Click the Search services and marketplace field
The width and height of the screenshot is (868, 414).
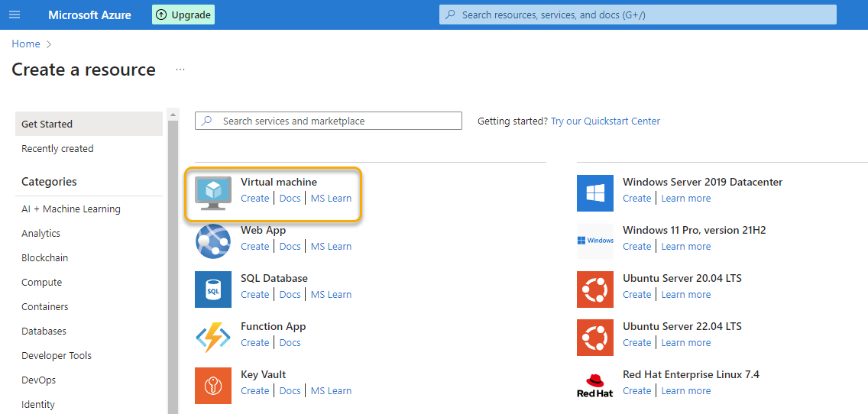pyautogui.click(x=329, y=121)
